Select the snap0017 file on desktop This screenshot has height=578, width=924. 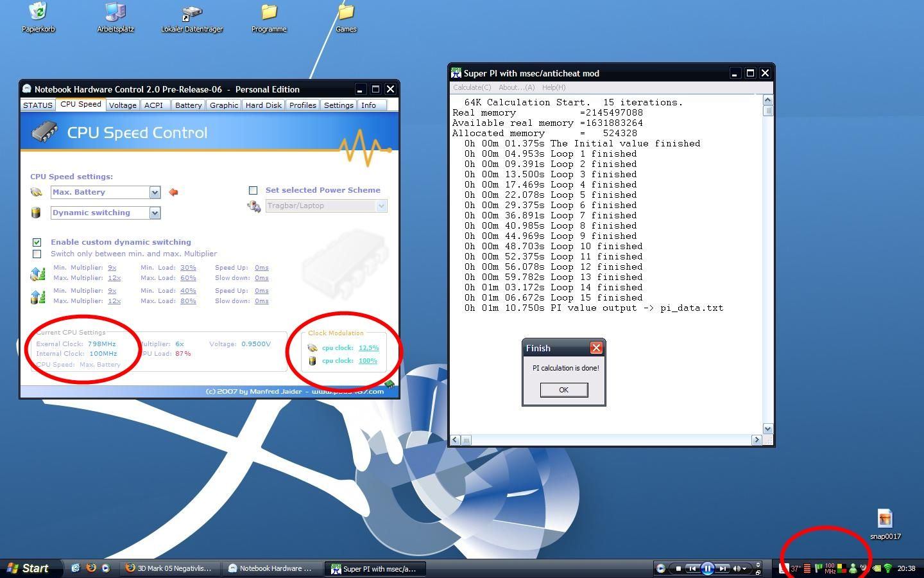pos(886,523)
